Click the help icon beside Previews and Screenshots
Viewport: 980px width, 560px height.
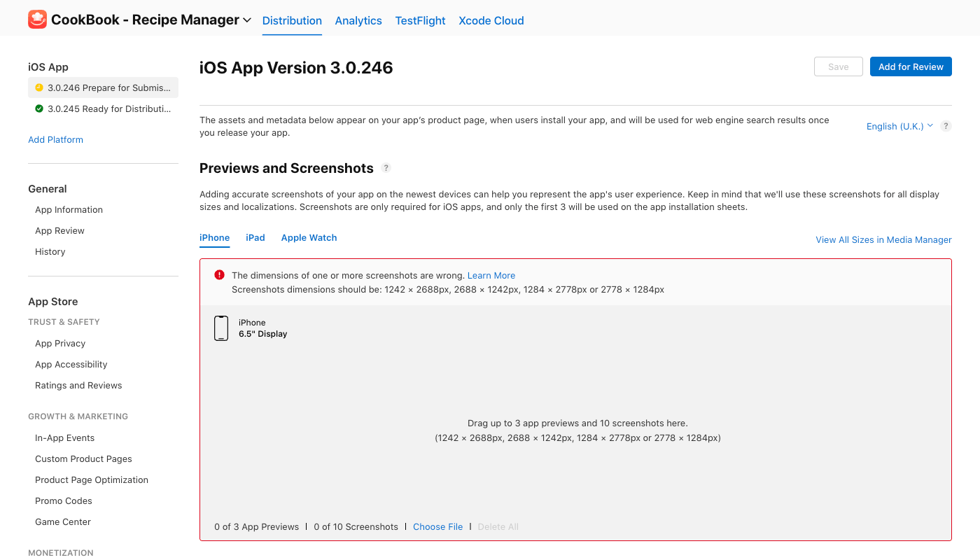tap(386, 168)
